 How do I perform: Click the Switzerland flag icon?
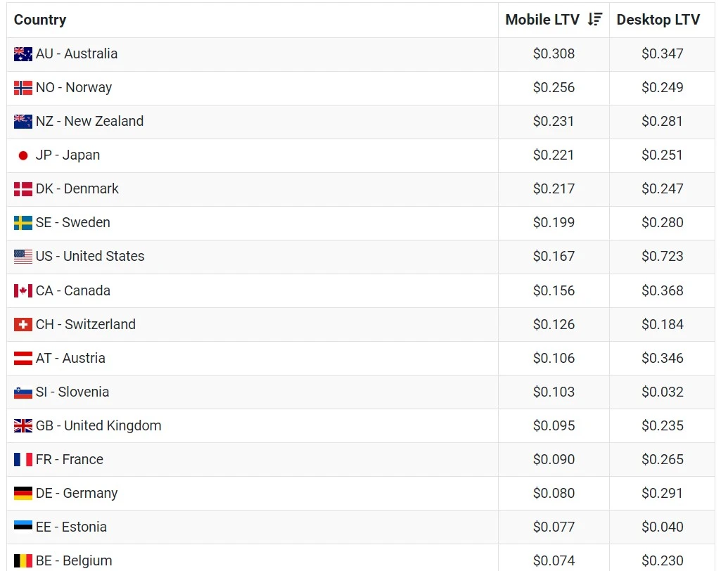[23, 324]
